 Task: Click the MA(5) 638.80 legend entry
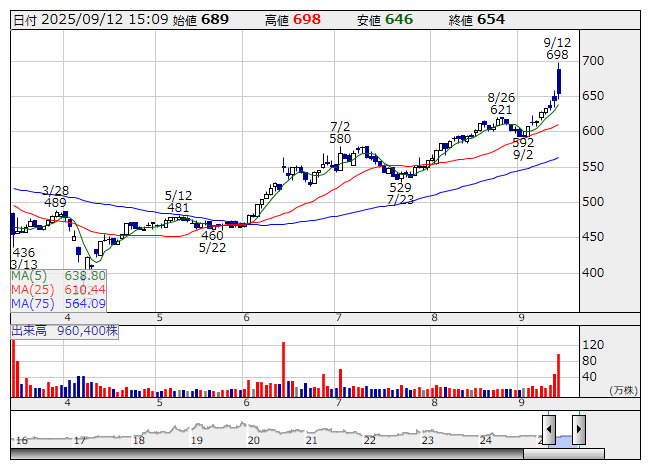tap(58, 276)
